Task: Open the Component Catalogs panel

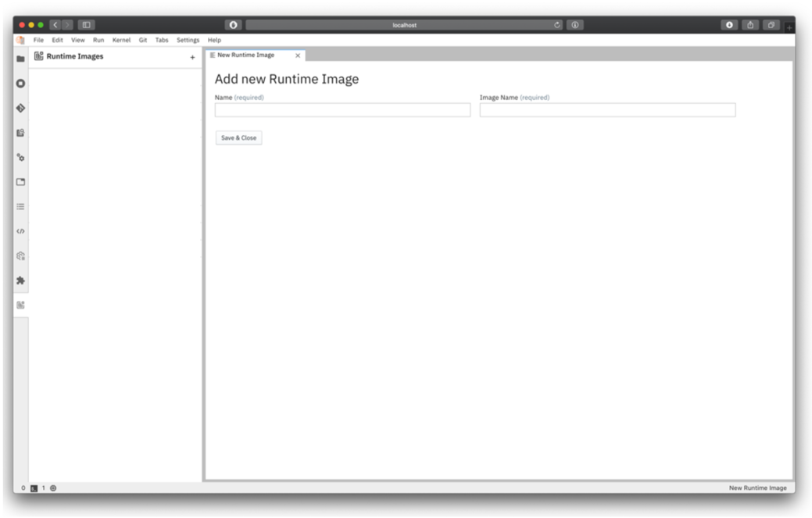Action: [x=22, y=256]
